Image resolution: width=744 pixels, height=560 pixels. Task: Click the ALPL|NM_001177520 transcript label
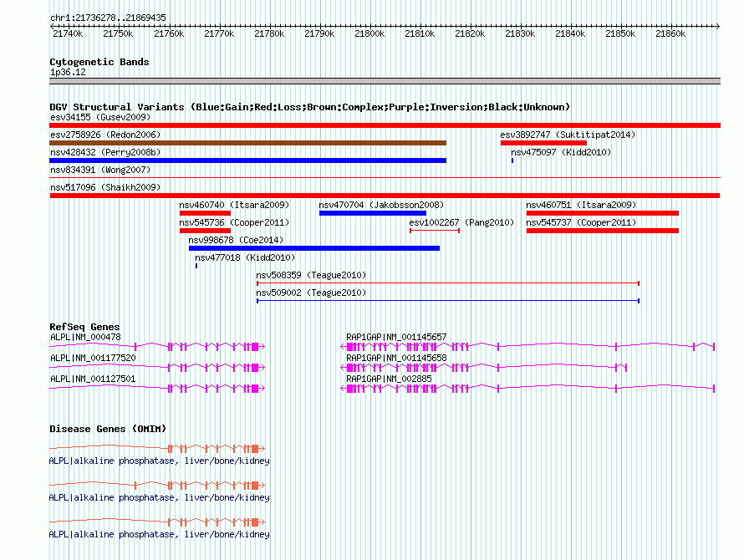[93, 358]
